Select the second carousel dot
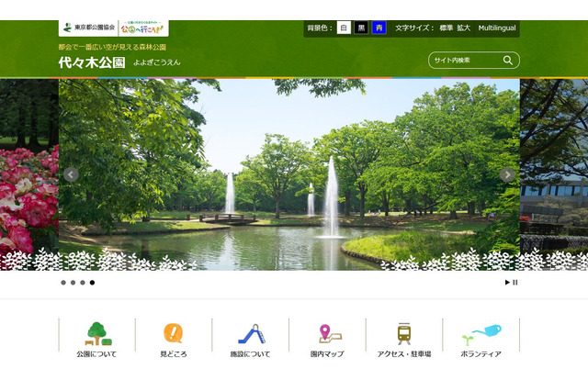Viewport: 588px width, 391px height. pos(73,283)
